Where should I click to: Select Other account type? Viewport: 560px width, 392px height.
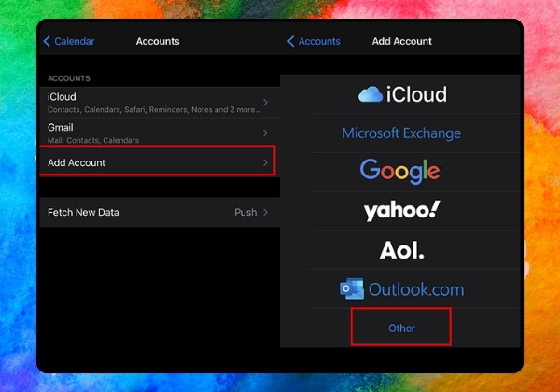[x=401, y=328]
